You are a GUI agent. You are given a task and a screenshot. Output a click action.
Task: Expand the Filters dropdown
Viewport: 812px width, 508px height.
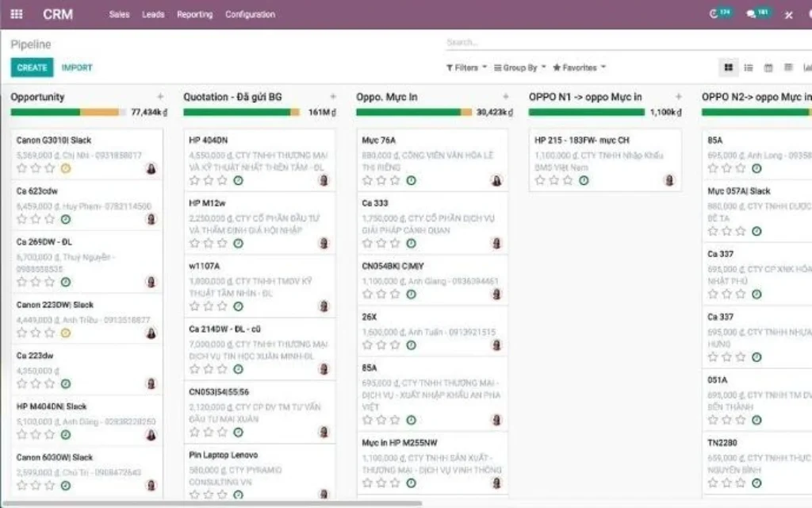[466, 67]
